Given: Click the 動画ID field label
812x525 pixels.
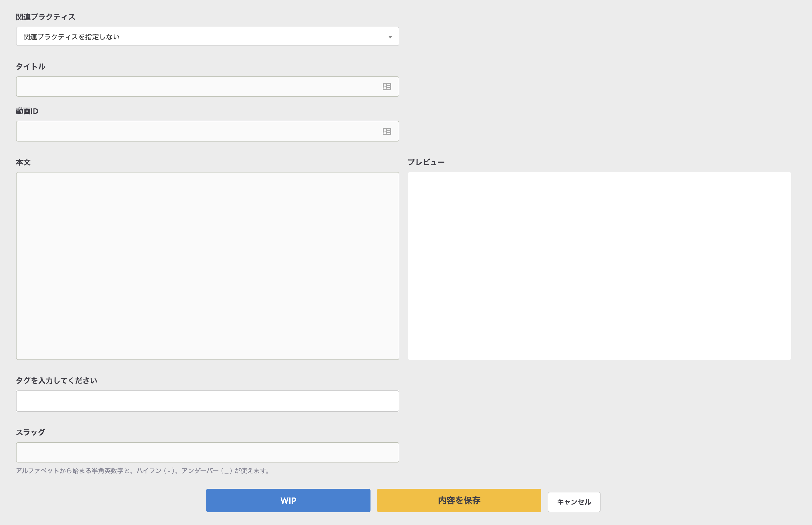Looking at the screenshot, I should 27,111.
